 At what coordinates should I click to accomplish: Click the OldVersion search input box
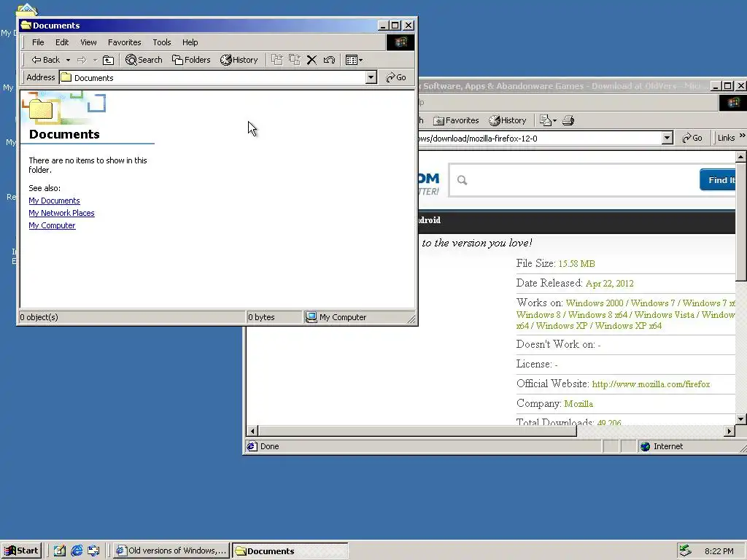click(x=573, y=180)
